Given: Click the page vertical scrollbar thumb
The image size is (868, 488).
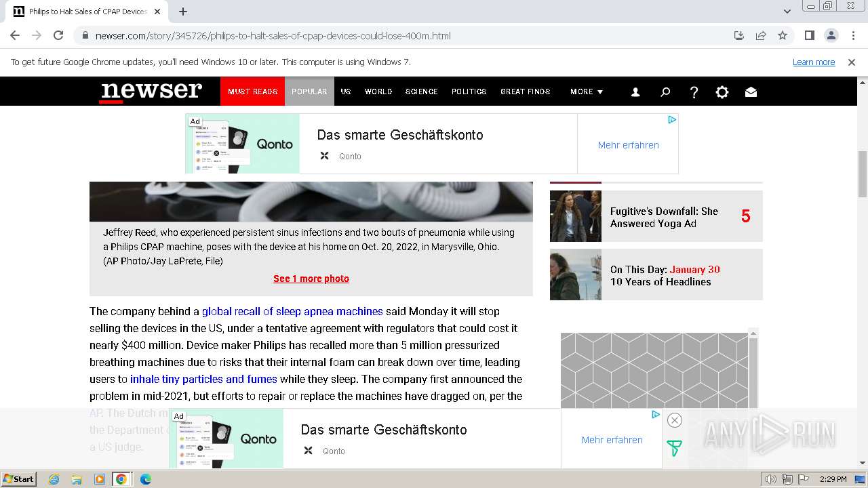Looking at the screenshot, I should [863, 173].
